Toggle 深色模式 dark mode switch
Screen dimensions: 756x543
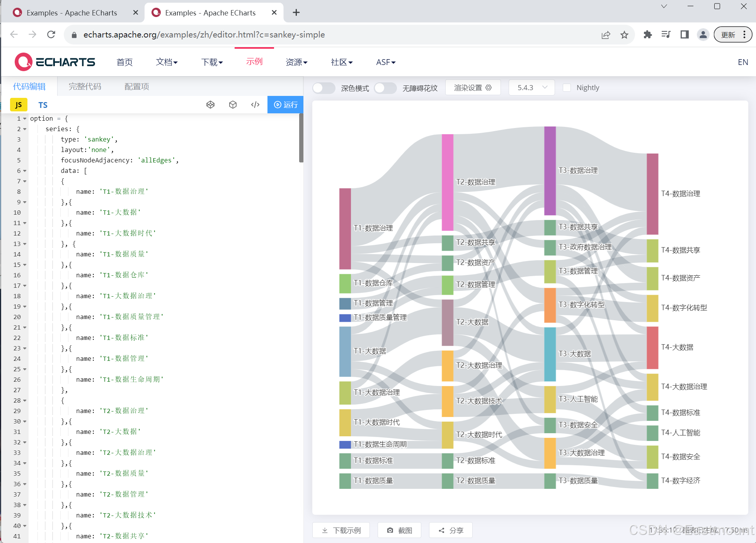click(324, 88)
